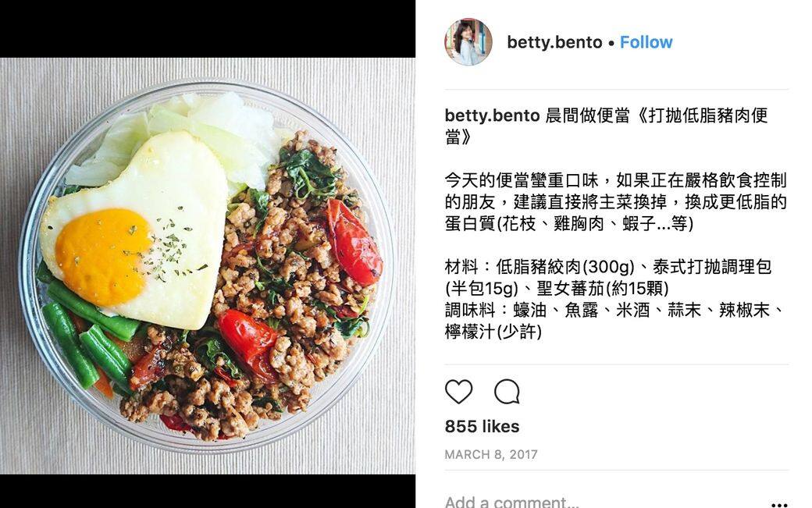This screenshot has width=812, height=508.
Task: Open betty.bento username in post header
Action: [554, 42]
